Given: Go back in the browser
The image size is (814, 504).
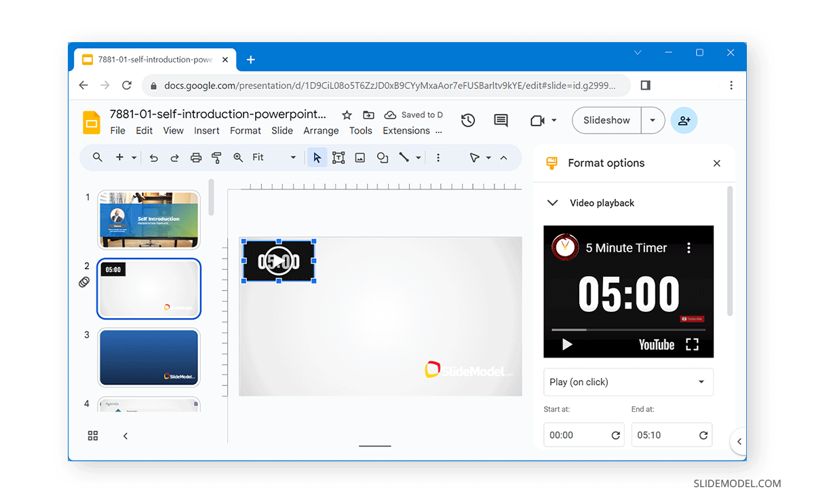Looking at the screenshot, I should [83, 85].
